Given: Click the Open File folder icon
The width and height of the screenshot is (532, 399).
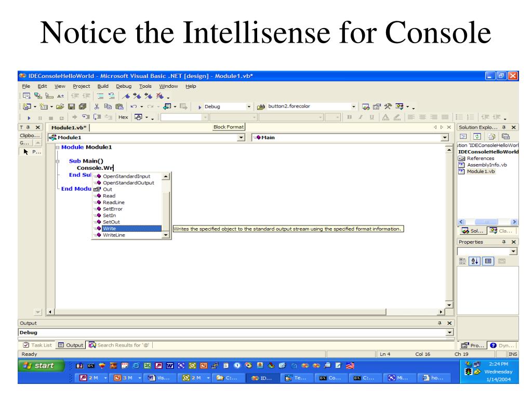Looking at the screenshot, I should coord(60,107).
